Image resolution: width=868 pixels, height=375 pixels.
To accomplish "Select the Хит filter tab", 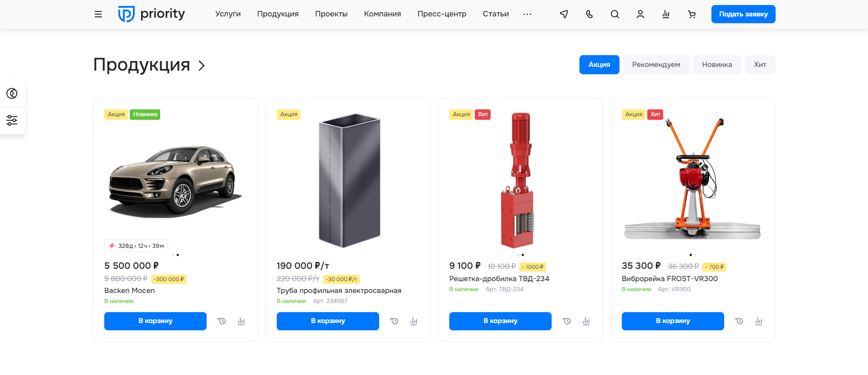I will click(x=760, y=65).
